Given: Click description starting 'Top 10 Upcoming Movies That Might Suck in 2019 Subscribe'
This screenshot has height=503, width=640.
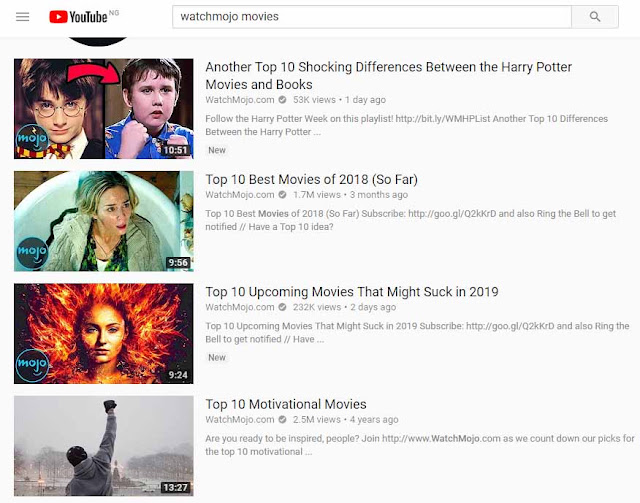Looking at the screenshot, I should tap(417, 332).
